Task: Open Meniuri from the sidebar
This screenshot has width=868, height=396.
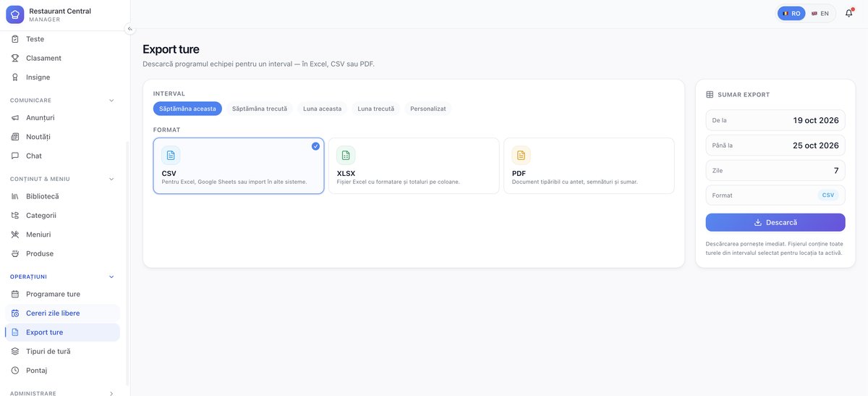Action: point(62,235)
